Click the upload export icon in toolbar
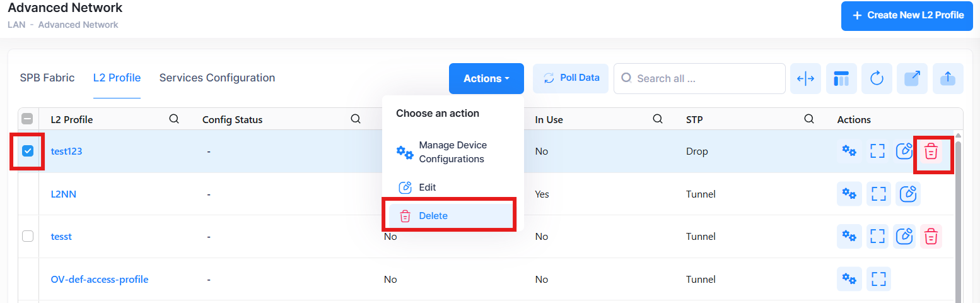This screenshot has width=980, height=303. coord(948,78)
